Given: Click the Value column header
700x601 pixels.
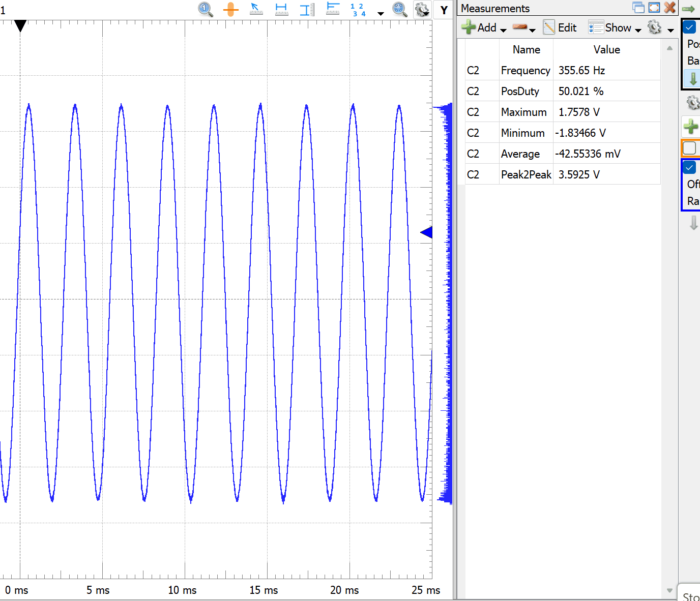Looking at the screenshot, I should coord(606,49).
